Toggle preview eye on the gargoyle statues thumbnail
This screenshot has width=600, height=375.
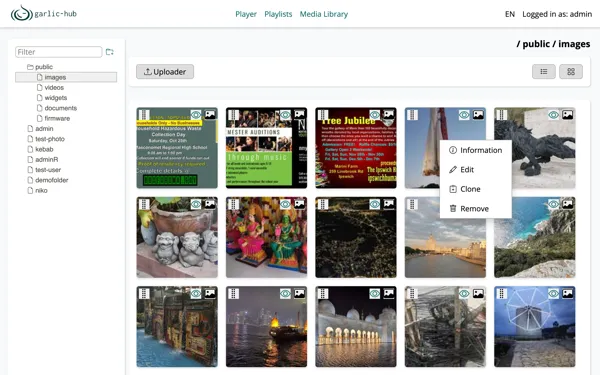(x=196, y=204)
